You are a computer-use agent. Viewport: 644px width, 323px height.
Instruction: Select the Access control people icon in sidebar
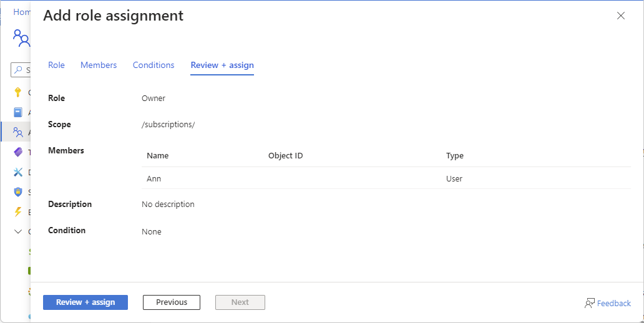click(x=17, y=132)
